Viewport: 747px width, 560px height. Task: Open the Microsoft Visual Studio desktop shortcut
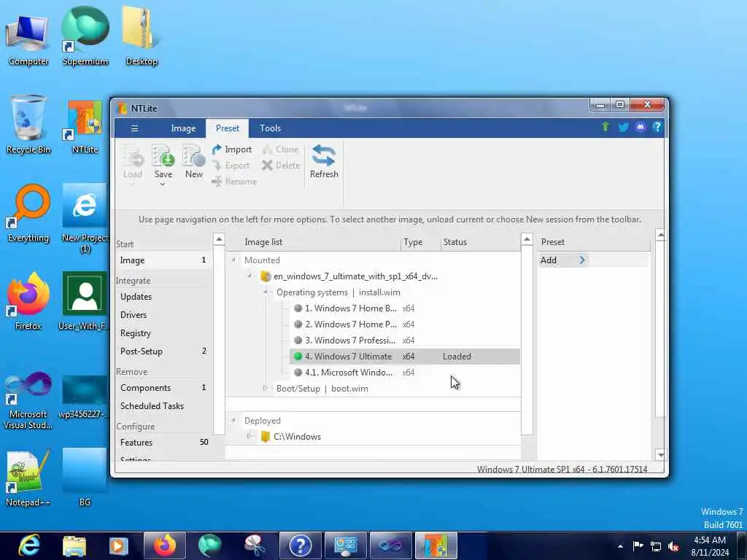28,401
